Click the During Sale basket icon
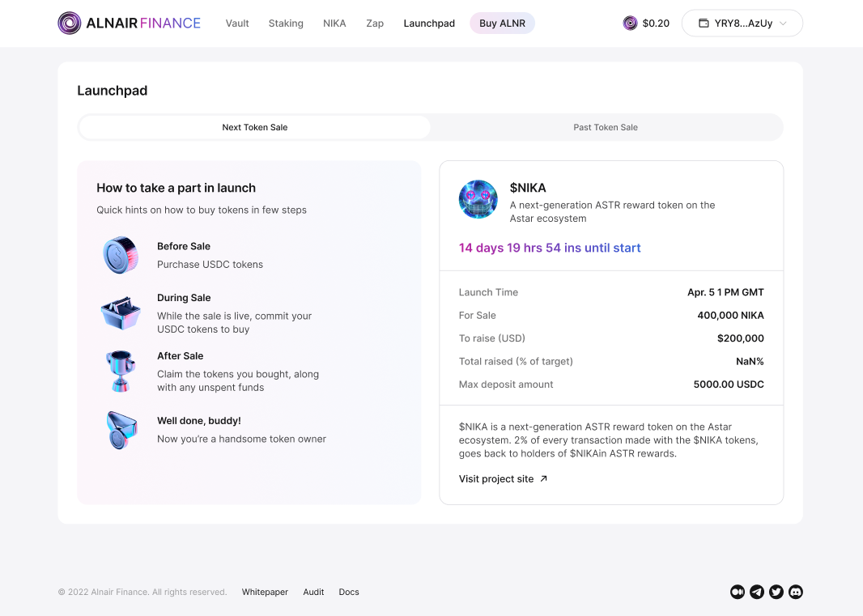863x616 pixels. [x=121, y=313]
